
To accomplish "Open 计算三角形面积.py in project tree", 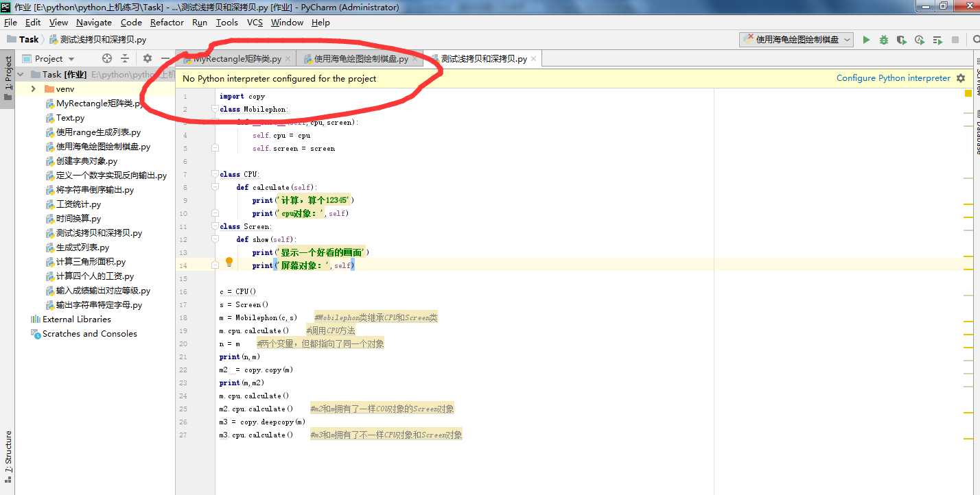I will (x=91, y=262).
